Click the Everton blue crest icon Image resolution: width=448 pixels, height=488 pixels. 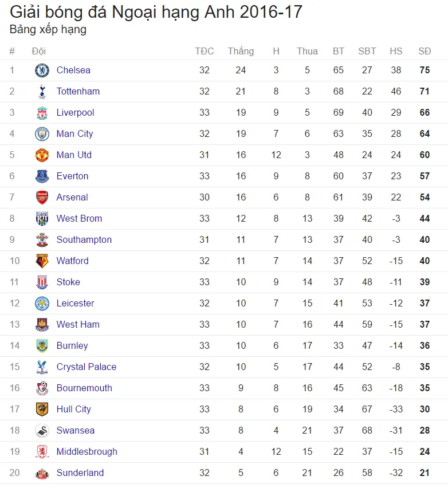point(42,176)
